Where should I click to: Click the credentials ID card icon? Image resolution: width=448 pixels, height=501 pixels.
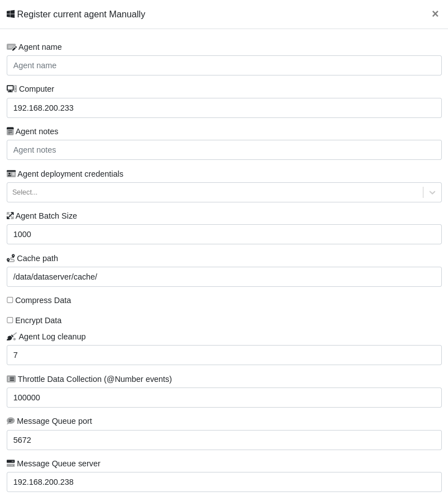(11, 174)
